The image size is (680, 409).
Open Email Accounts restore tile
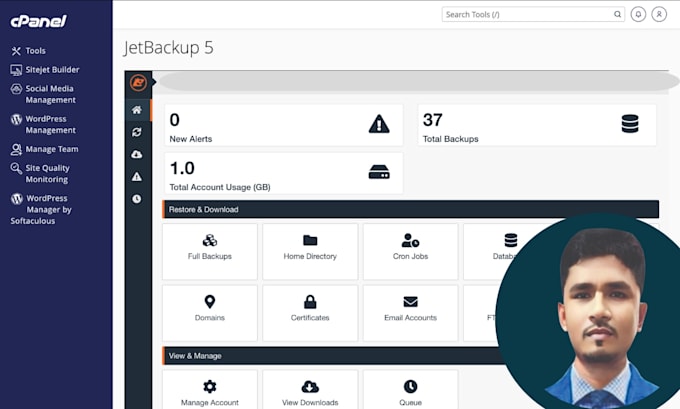tap(410, 313)
